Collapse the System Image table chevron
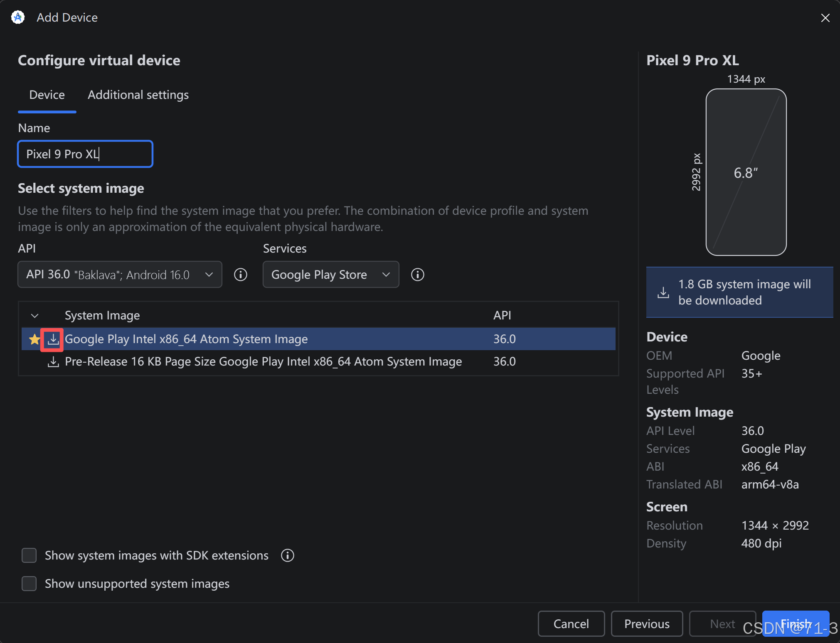Viewport: 840px width, 643px height. [35, 316]
